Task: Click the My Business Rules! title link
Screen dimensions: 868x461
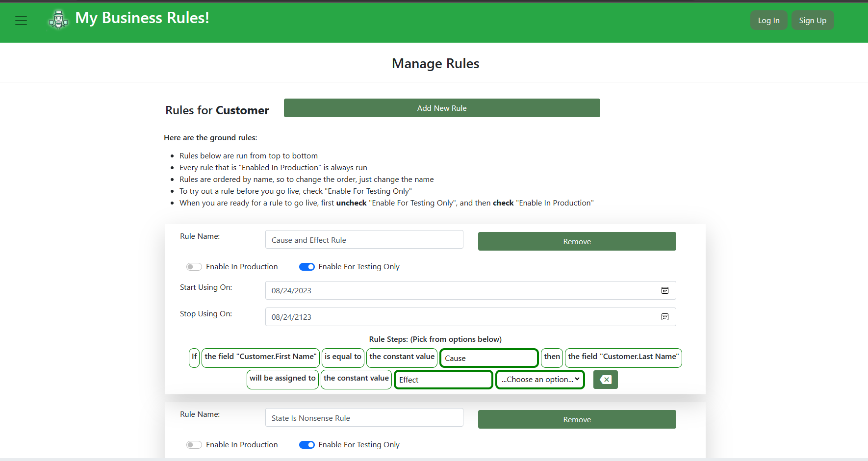Action: coord(142,18)
